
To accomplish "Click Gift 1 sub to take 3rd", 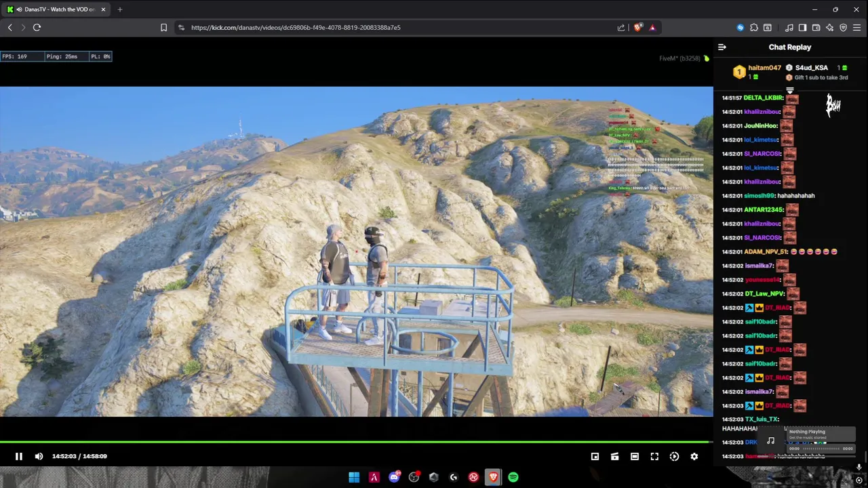I will 821,77.
